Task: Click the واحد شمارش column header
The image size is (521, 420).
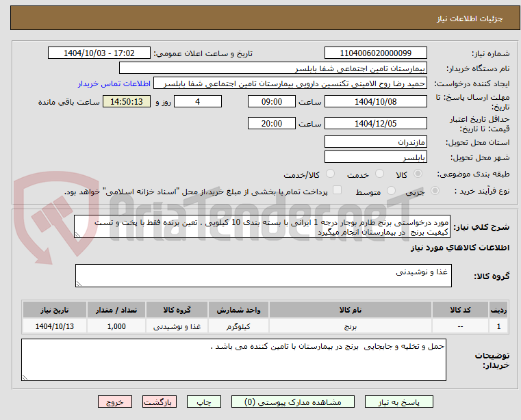Action: click(238, 310)
